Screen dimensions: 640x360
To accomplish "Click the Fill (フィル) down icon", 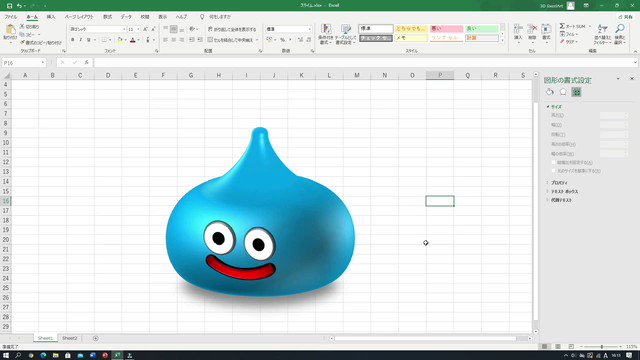I will tap(562, 34).
